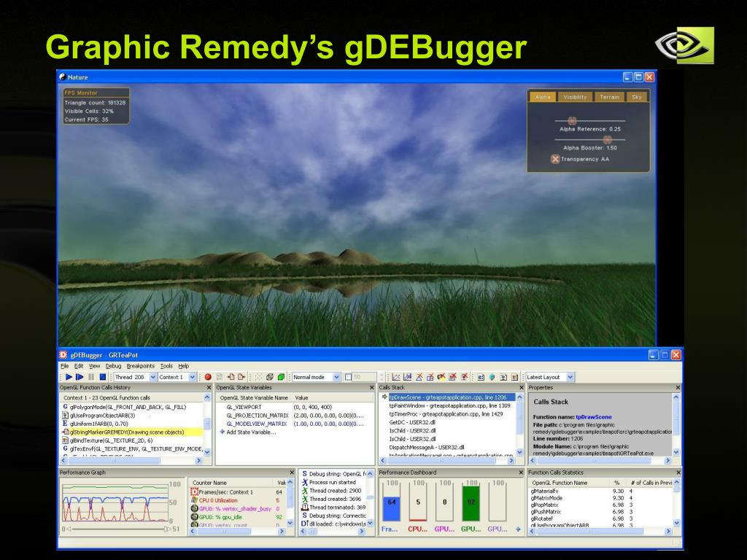Click the step-out page icon with right arrow
Screen dimensions: 747x560
[241, 377]
